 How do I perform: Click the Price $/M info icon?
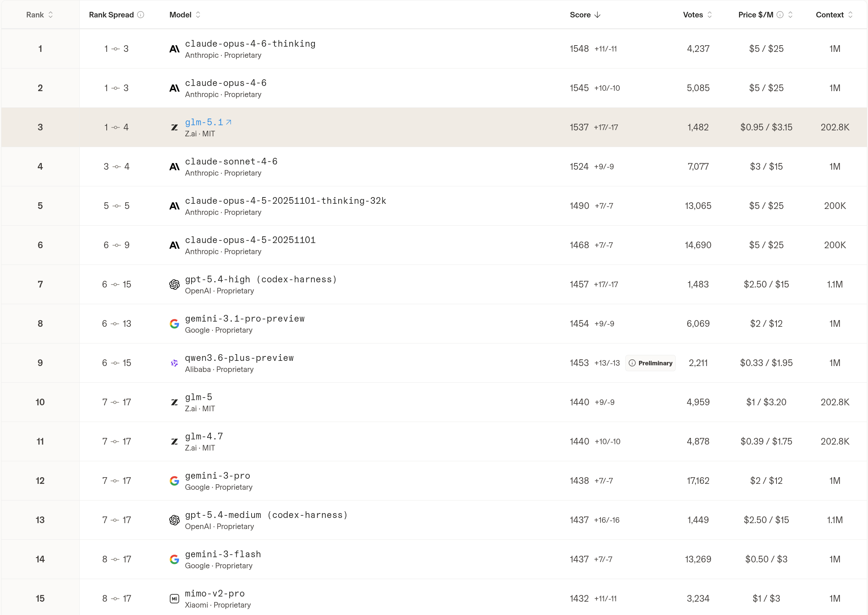pyautogui.click(x=780, y=15)
